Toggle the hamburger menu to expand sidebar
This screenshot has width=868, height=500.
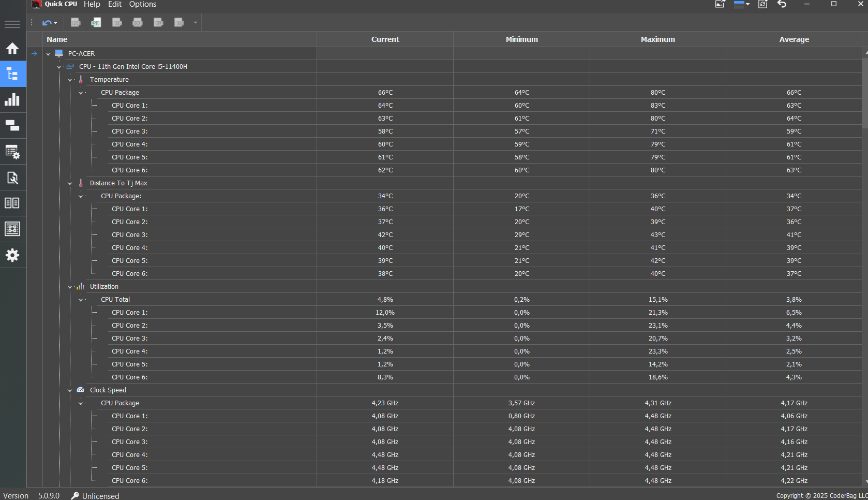tap(12, 24)
